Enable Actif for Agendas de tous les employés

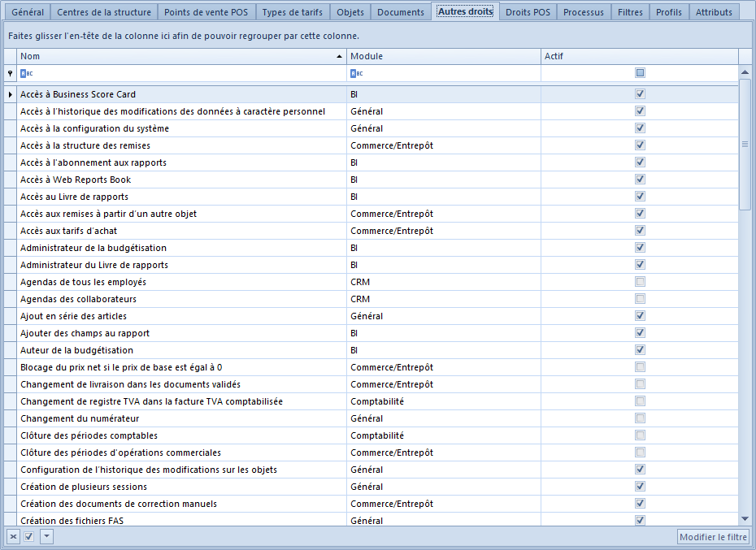pos(640,282)
